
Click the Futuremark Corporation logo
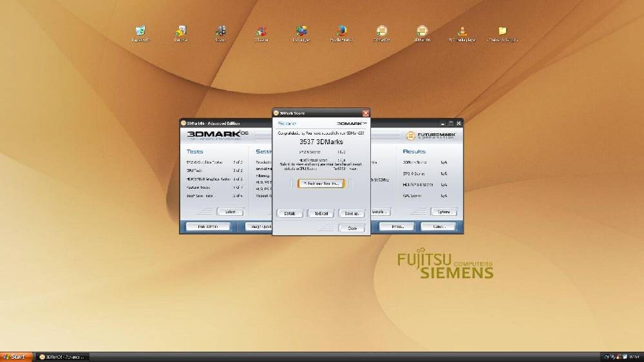431,136
